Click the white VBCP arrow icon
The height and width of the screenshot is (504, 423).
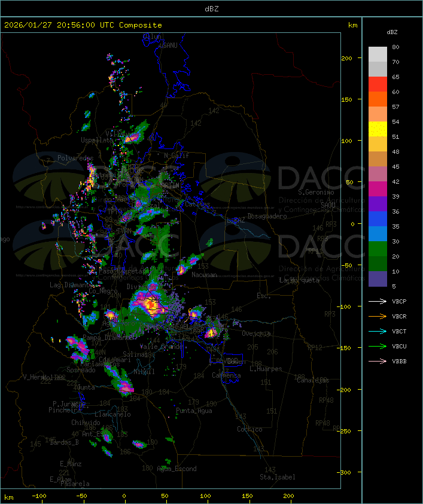[378, 301]
